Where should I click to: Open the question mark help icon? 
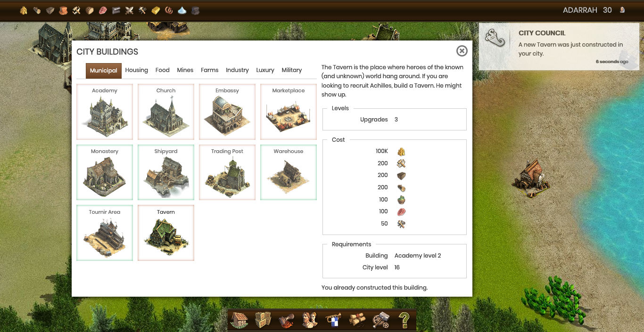pos(404,320)
